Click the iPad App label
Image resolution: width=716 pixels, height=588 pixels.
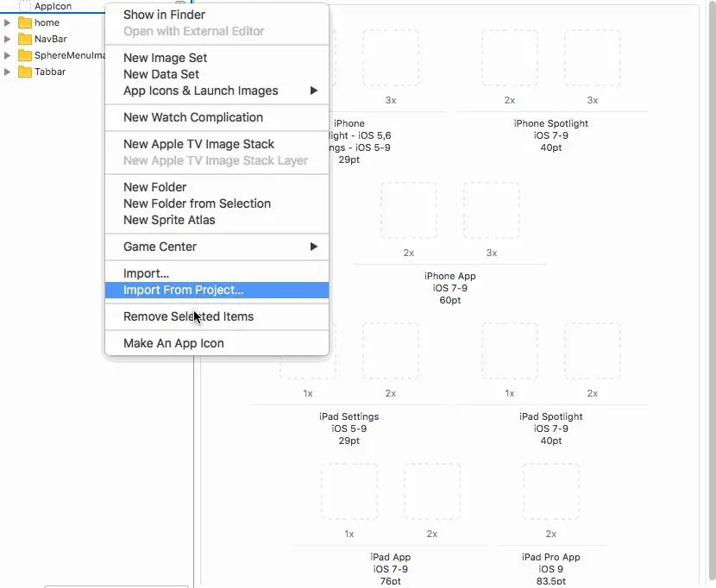(391, 557)
